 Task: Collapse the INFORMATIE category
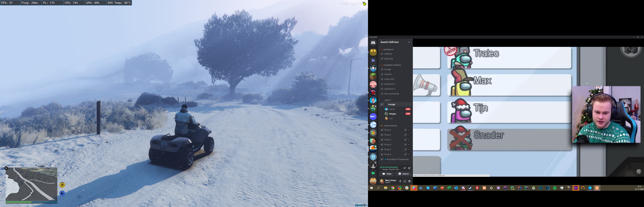(388, 49)
